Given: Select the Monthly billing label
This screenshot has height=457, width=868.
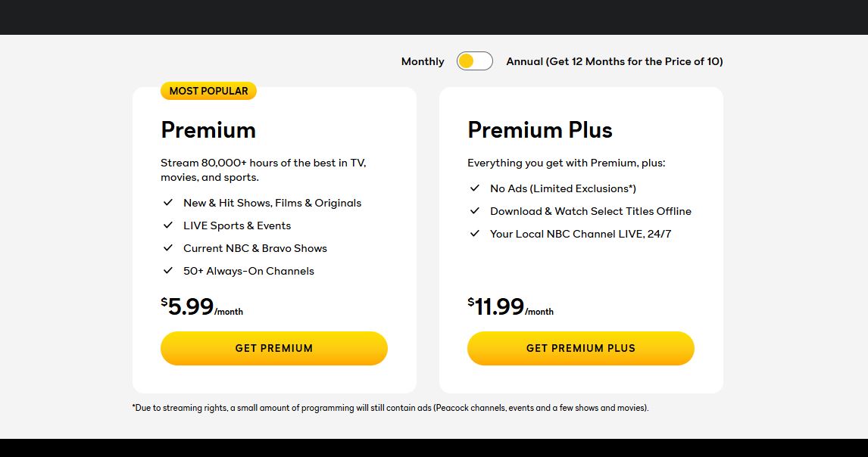Looking at the screenshot, I should 423,61.
